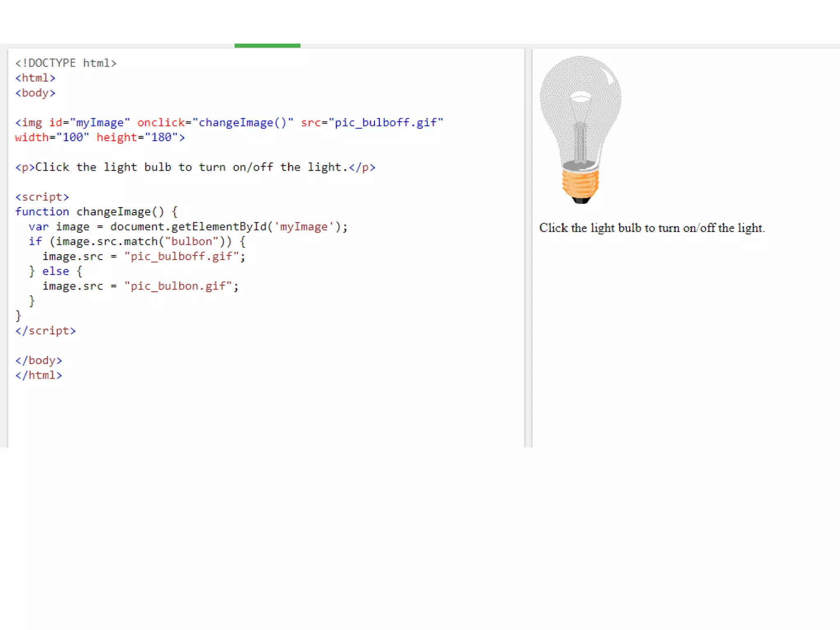Click the opening <body> tag in the code

(35, 93)
